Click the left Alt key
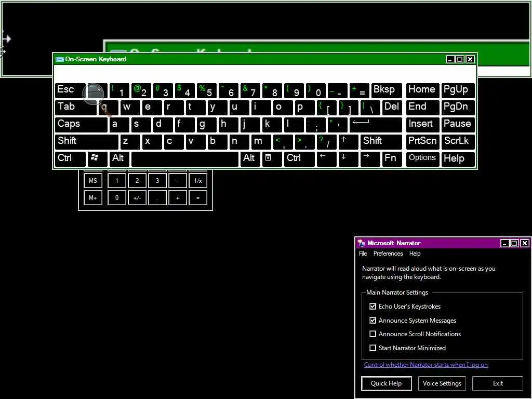Image resolution: width=532 pixels, height=399 pixels. (x=119, y=158)
